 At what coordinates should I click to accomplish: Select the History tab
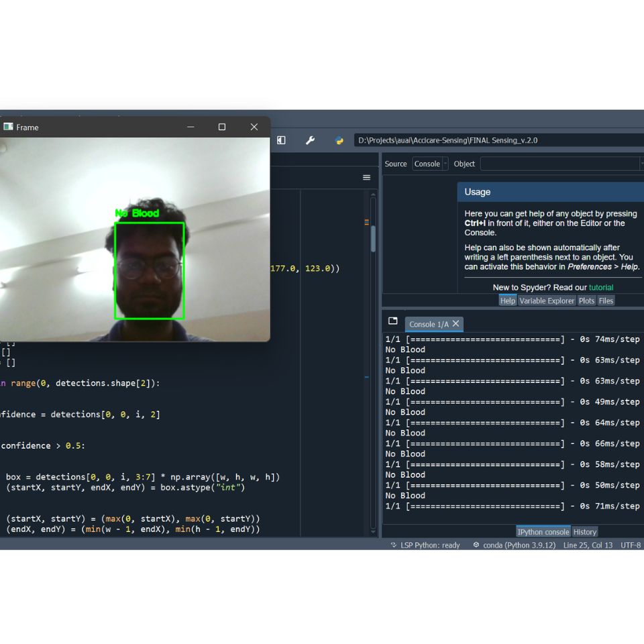click(584, 532)
